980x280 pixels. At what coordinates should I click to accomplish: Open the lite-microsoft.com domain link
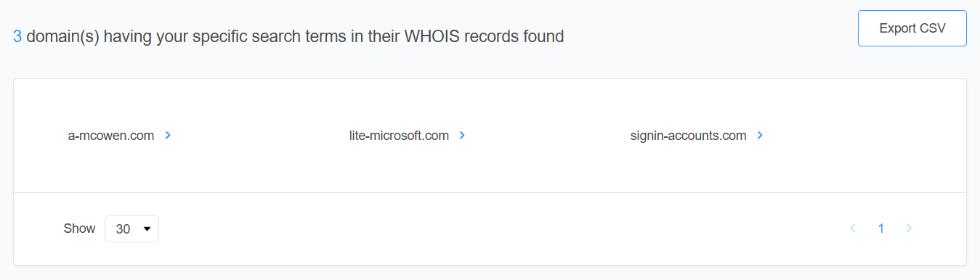(399, 136)
